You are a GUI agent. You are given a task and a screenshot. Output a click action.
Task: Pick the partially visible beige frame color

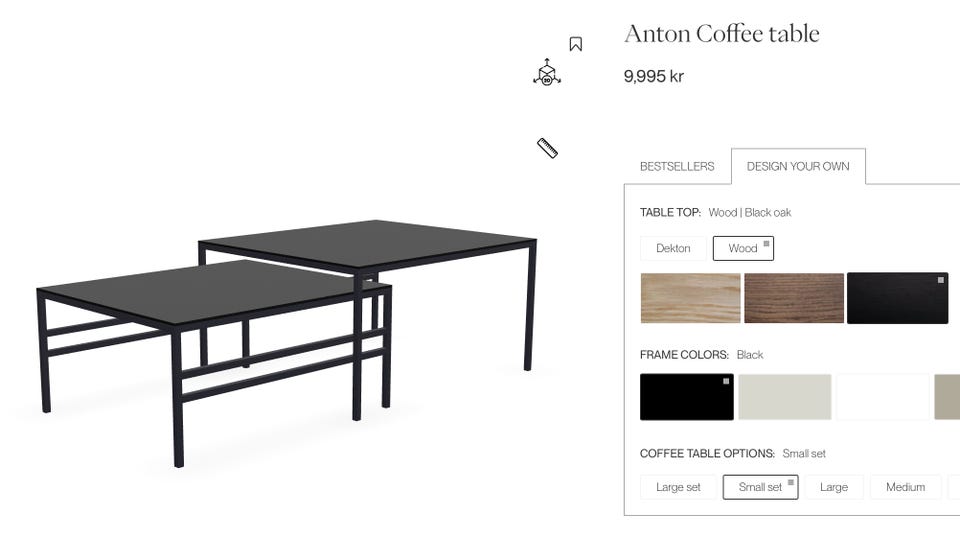pyautogui.click(x=947, y=397)
